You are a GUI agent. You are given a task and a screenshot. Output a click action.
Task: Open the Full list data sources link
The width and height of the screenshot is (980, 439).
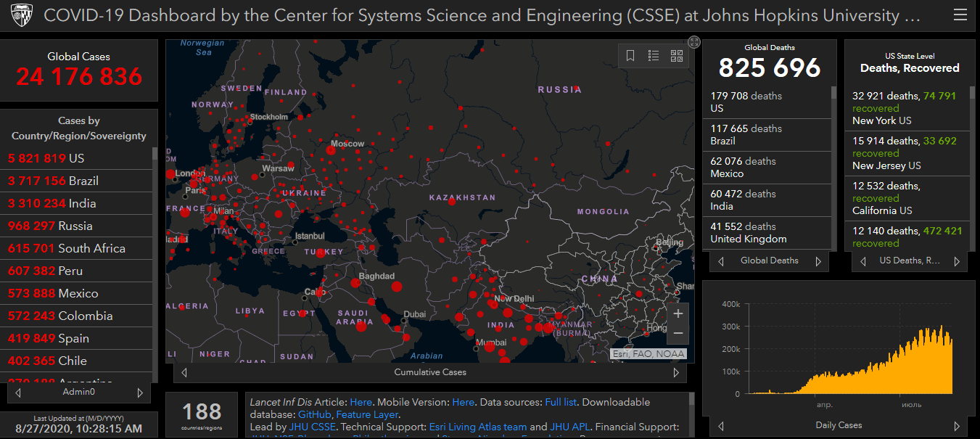(561, 402)
